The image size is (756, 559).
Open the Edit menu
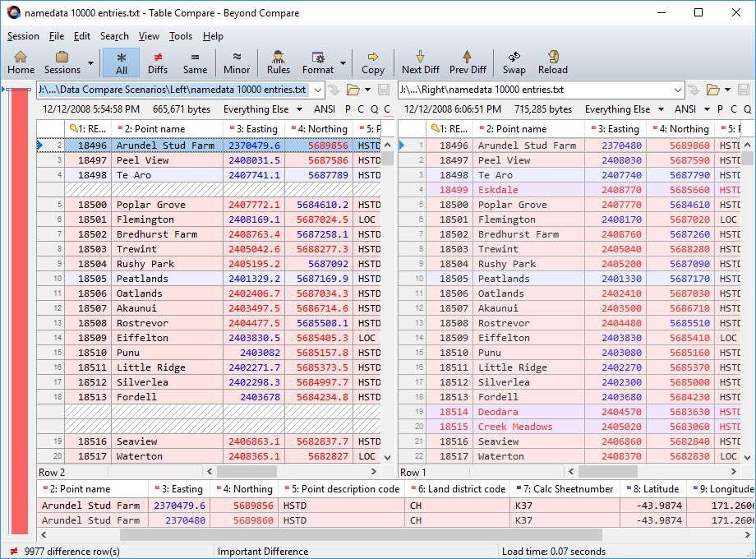82,36
